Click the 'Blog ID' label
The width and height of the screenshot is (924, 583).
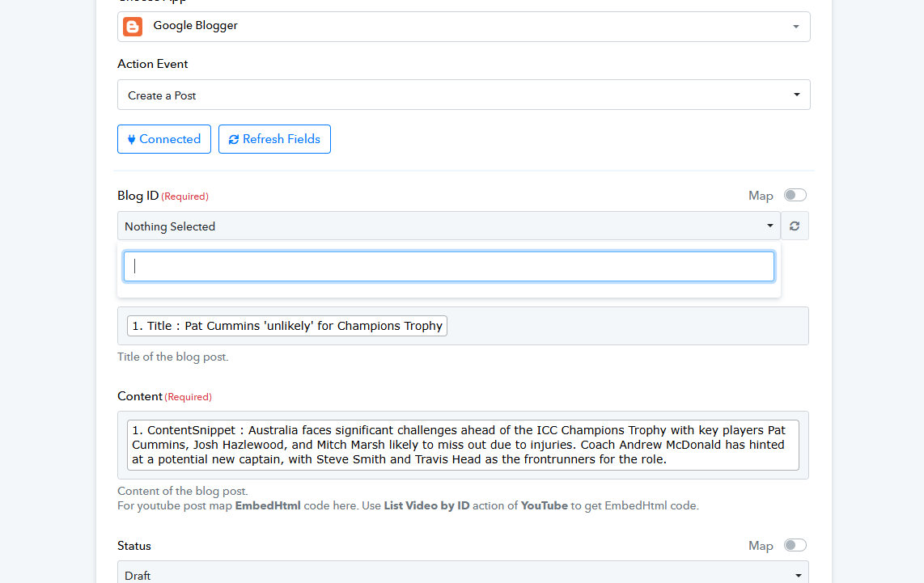coord(138,196)
